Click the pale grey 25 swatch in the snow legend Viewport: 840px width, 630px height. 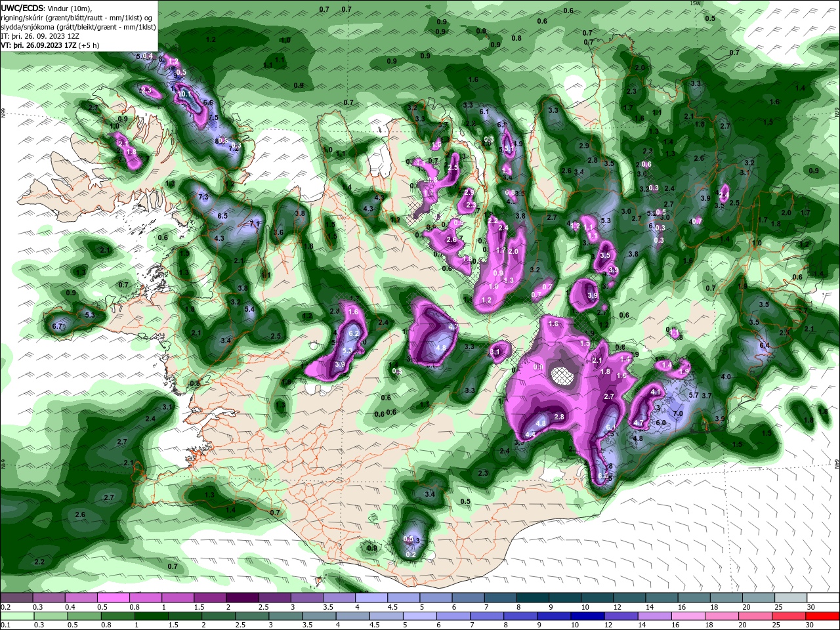791,598
